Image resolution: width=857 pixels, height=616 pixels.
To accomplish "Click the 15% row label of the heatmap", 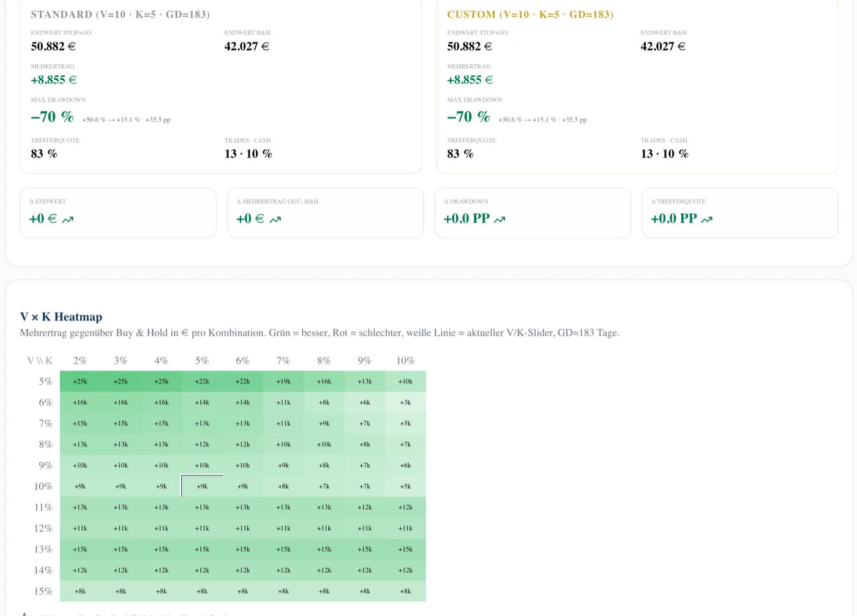I will coord(43,591).
